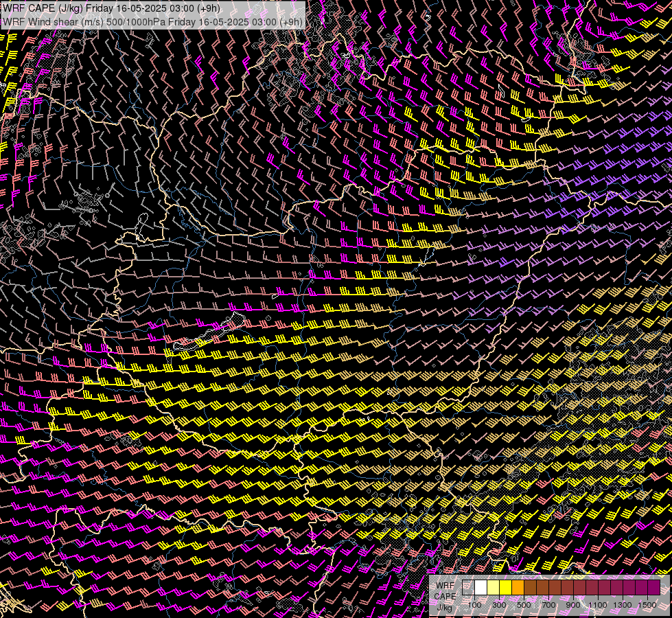Click the legend J/kg unit label

[444, 608]
